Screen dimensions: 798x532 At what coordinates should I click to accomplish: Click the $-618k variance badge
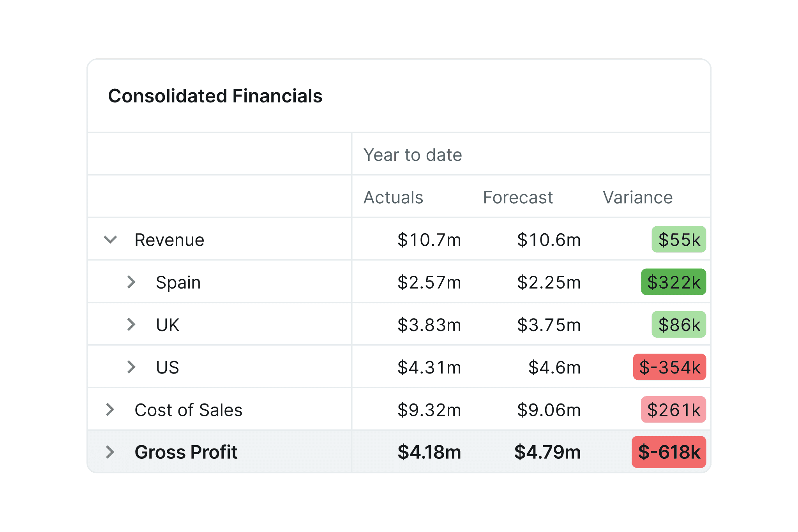pos(669,452)
